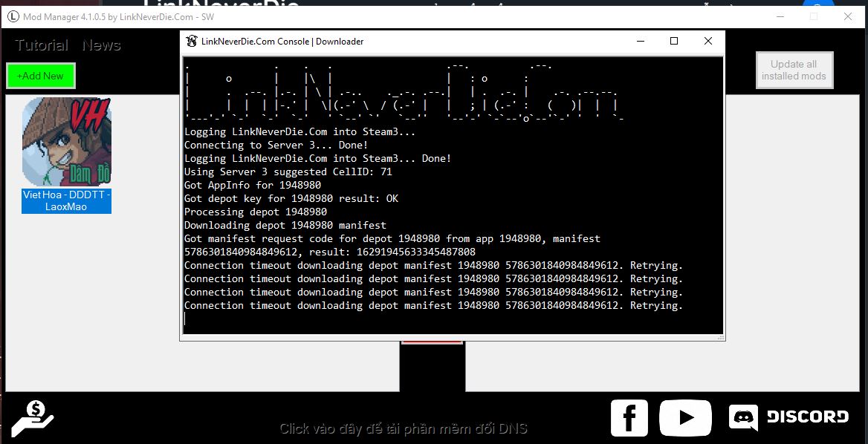Viewport: 868px width, 444px height.
Task: Open the News menu item
Action: pyautogui.click(x=101, y=45)
